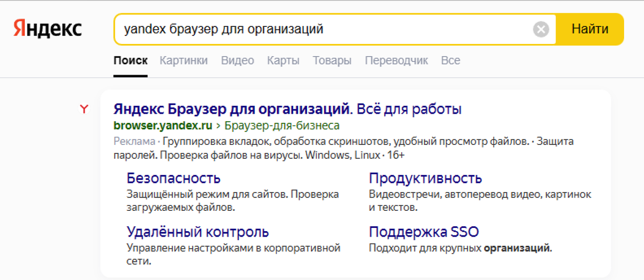This screenshot has width=644, height=280.
Task: Open the Безопасность sitelink
Action: coord(173,178)
